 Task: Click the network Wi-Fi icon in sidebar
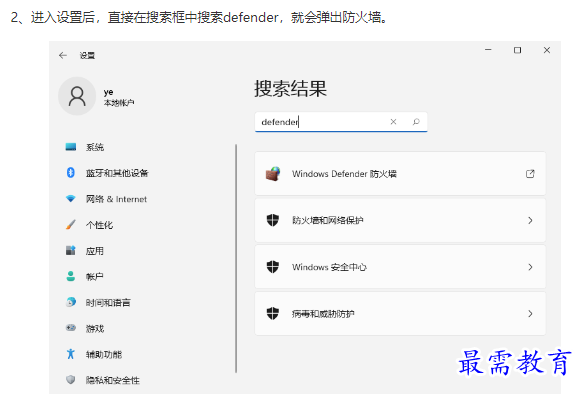coord(71,199)
